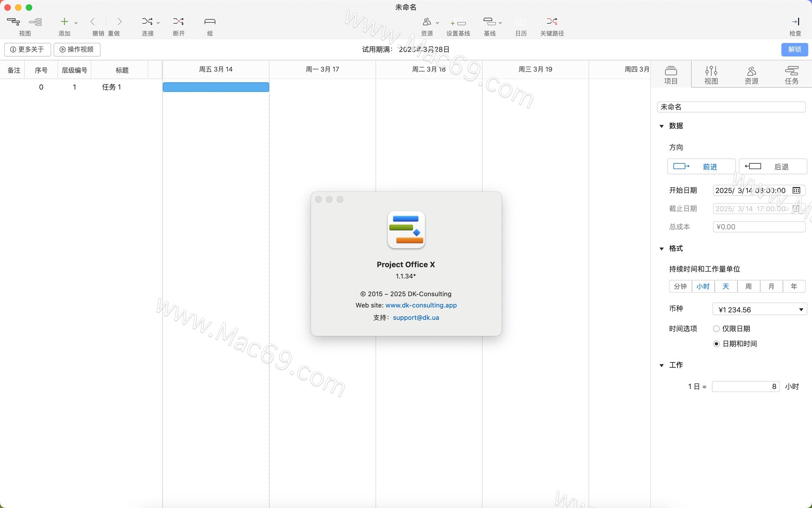
Task: Switch to the 资源 inspector tab
Action: tap(752, 75)
